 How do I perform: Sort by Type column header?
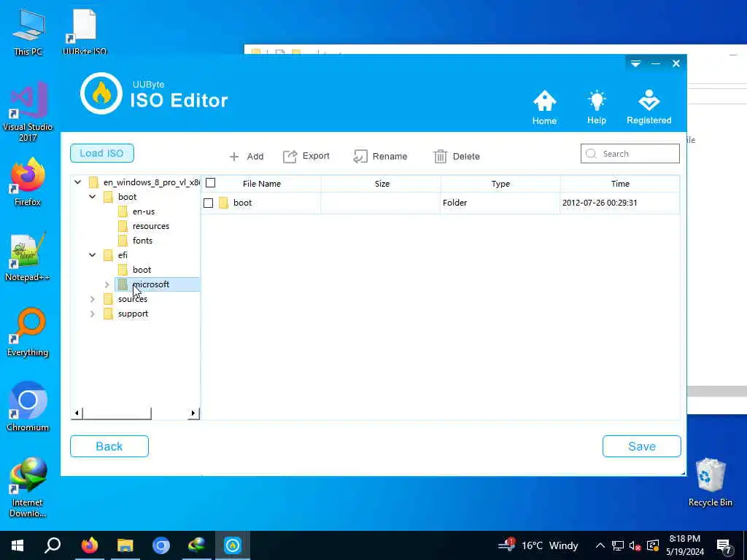pyautogui.click(x=500, y=183)
